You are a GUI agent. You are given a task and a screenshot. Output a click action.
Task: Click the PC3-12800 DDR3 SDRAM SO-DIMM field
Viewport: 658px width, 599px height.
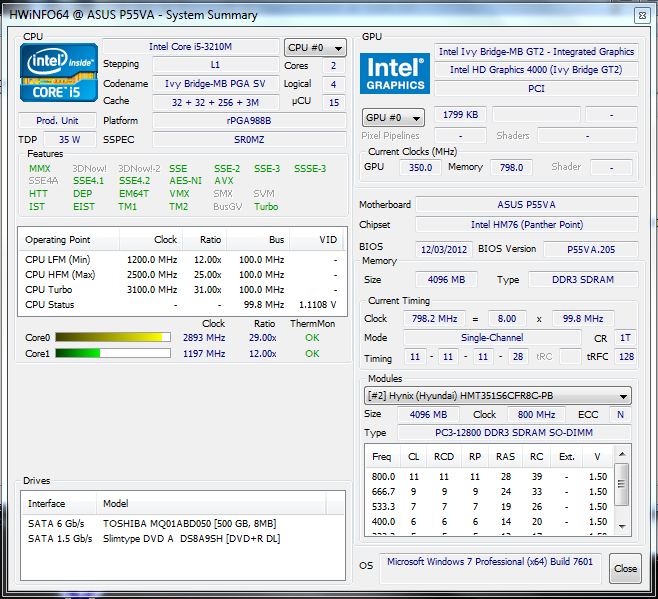tap(514, 433)
